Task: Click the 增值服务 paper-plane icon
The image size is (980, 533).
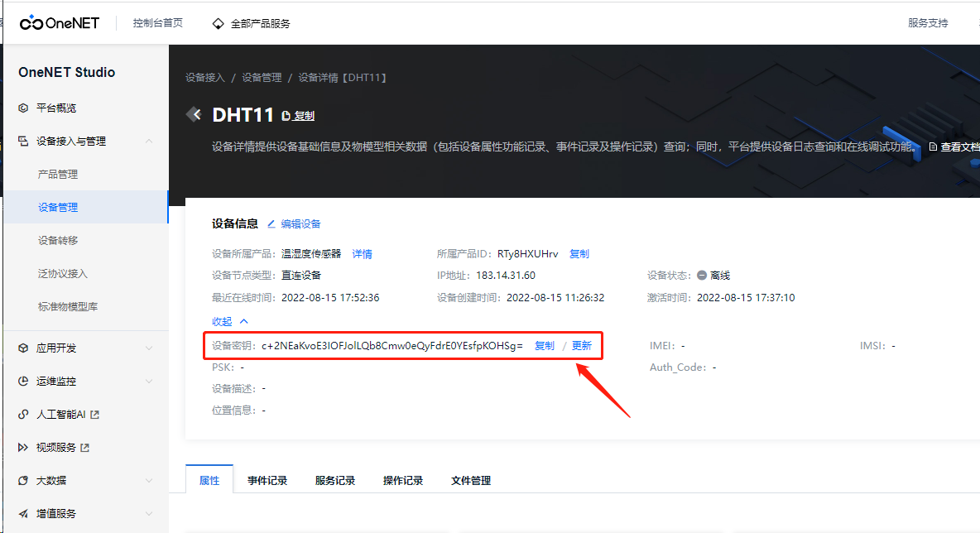Action: (23, 514)
